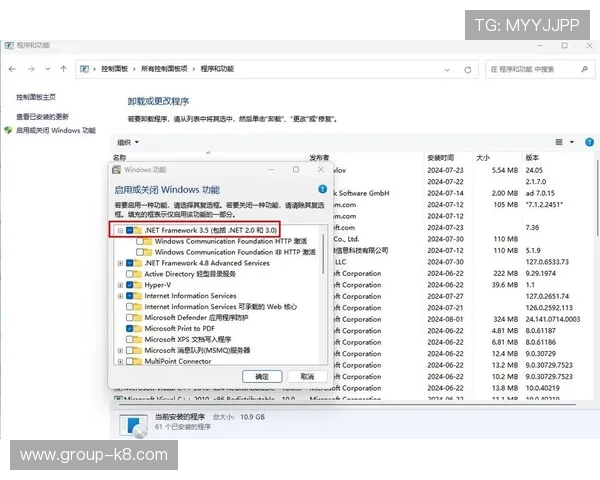Collapse .NET Framework 3.5 tree node
The image size is (600, 480).
(120, 230)
